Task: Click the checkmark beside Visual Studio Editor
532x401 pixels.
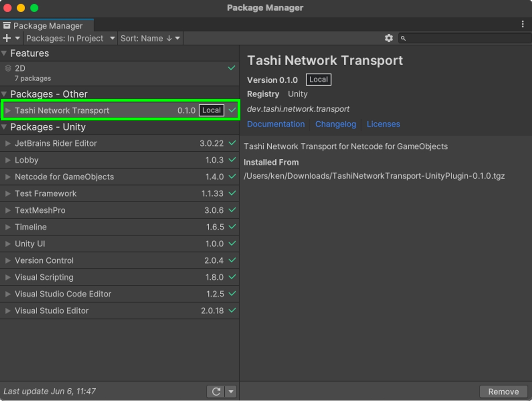Action: [232, 311]
